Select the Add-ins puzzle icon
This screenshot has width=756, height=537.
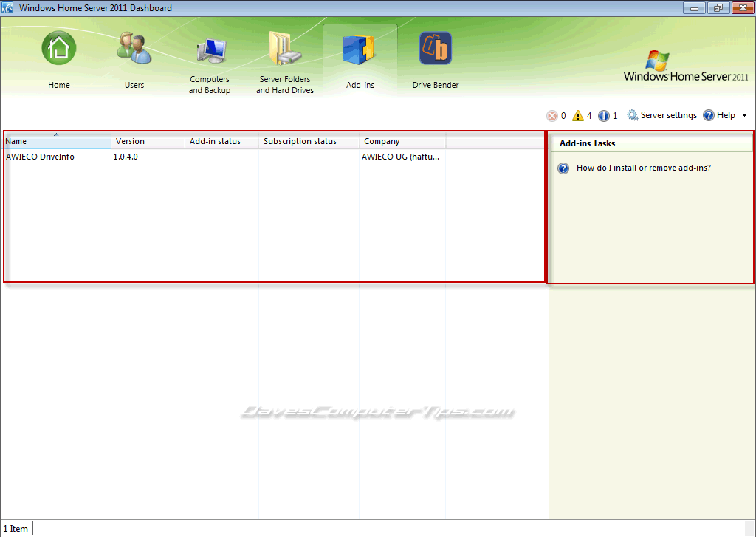(x=360, y=49)
